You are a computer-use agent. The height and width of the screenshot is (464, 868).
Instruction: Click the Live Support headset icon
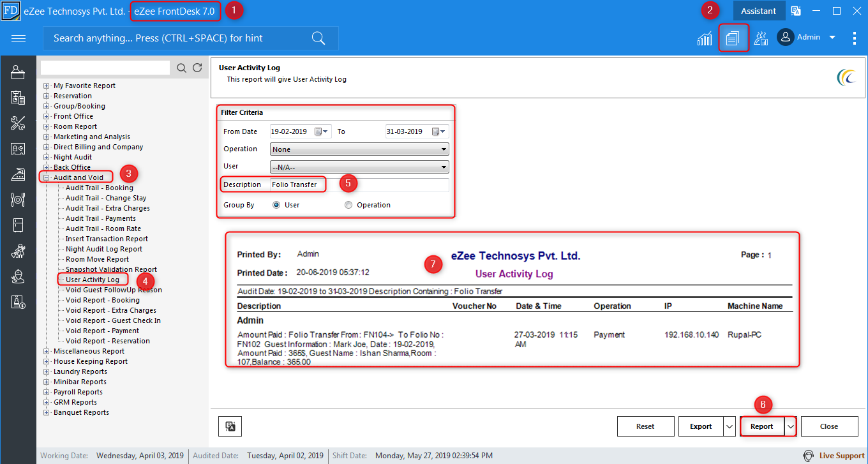(x=809, y=456)
